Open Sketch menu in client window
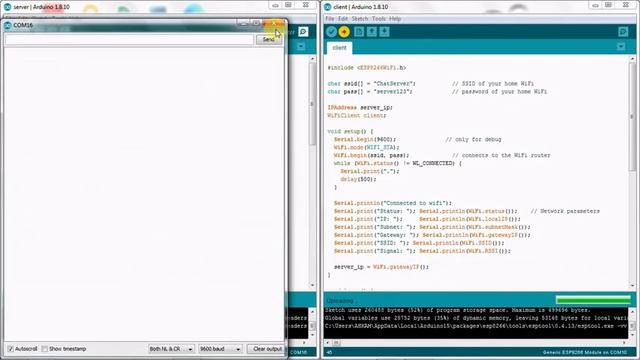The width and height of the screenshot is (640, 360). pyautogui.click(x=360, y=19)
